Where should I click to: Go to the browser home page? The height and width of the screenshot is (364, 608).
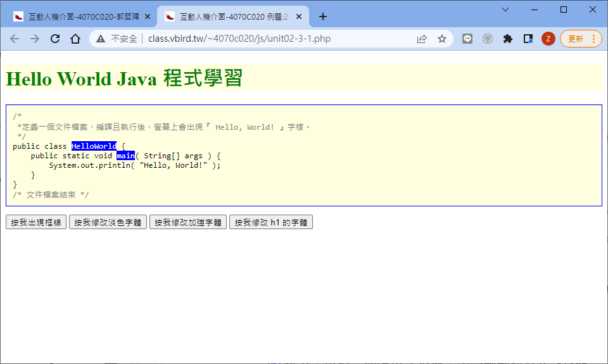pos(75,39)
